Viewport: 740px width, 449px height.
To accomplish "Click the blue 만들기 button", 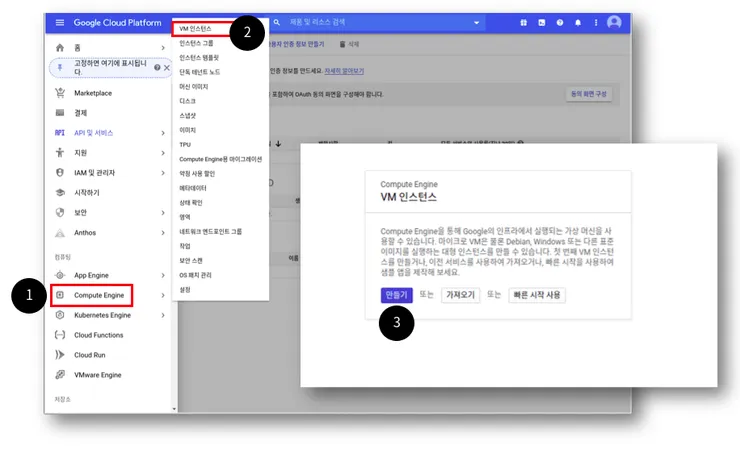I will point(396,295).
